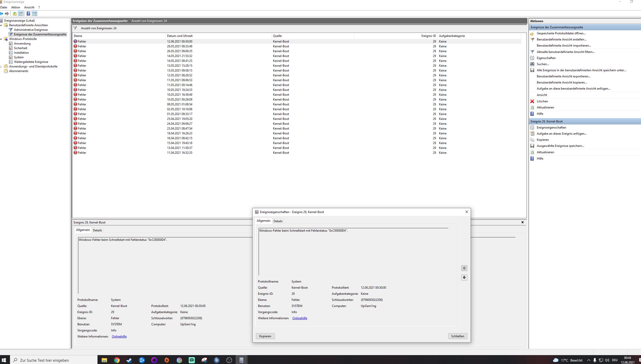Click the blue help question-mark toolbar icon
The width and height of the screenshot is (641, 364).
pyautogui.click(x=28, y=13)
